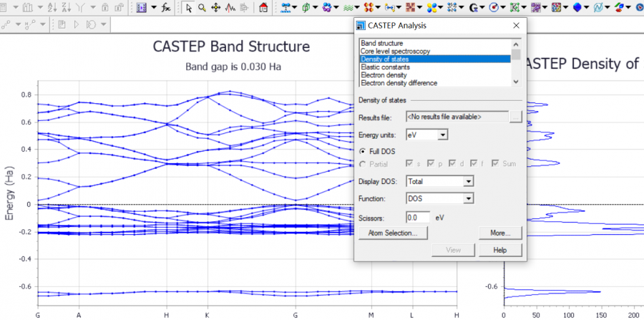
Task: Click the sort descending Z-A icon
Action: (63, 8)
